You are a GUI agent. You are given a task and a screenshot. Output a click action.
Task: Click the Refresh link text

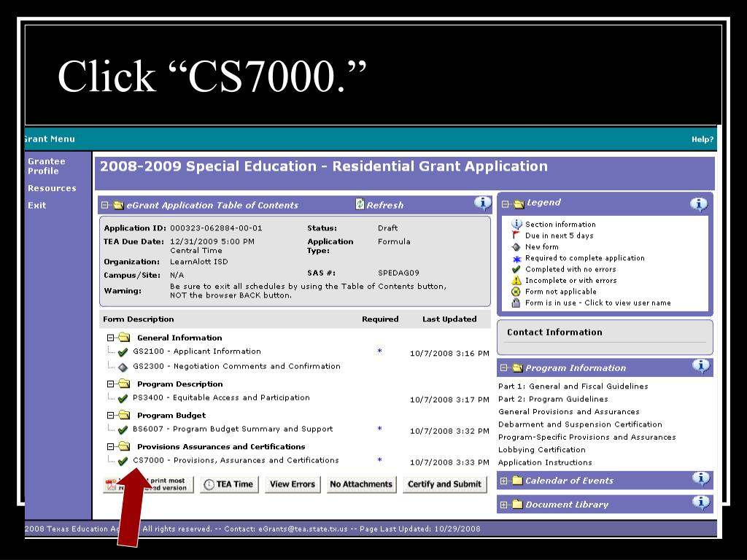pos(385,205)
